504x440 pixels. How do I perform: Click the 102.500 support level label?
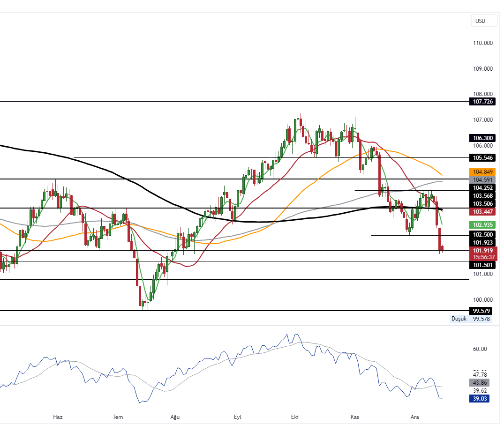(x=483, y=234)
